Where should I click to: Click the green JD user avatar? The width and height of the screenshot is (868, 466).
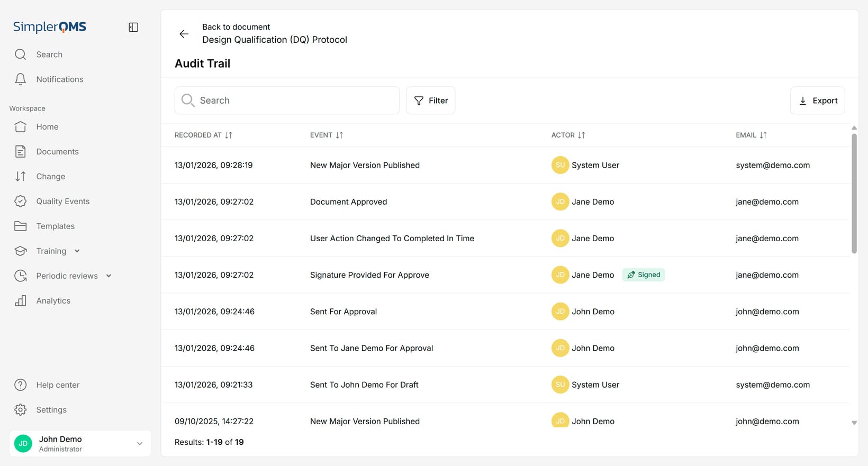click(x=23, y=444)
